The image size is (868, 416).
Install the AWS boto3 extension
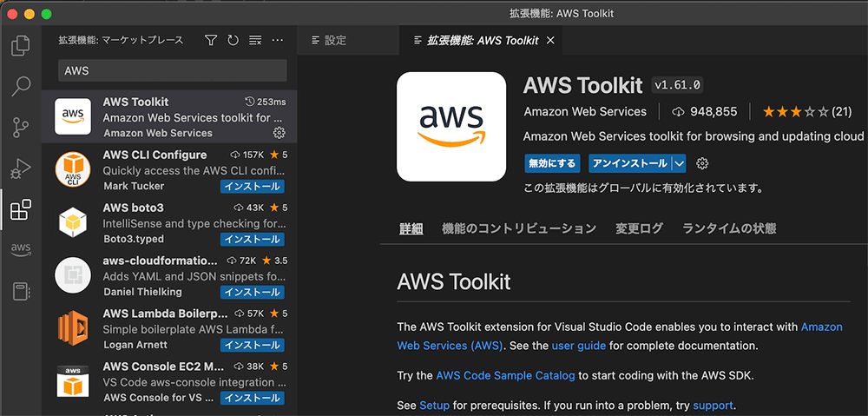(x=253, y=240)
